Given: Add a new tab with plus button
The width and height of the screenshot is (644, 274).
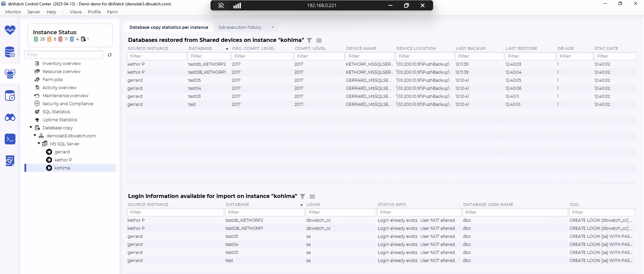Looking at the screenshot, I should [273, 27].
